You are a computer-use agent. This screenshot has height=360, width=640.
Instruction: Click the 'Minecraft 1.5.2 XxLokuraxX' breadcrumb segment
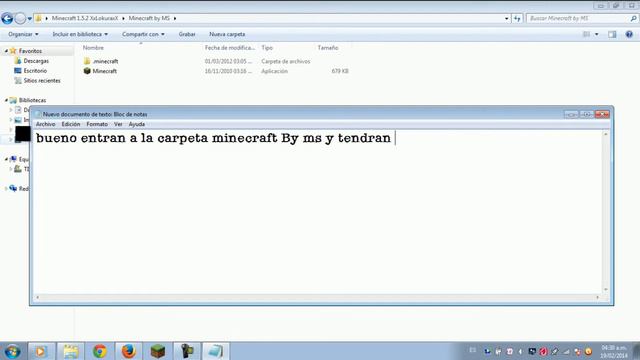(x=85, y=18)
